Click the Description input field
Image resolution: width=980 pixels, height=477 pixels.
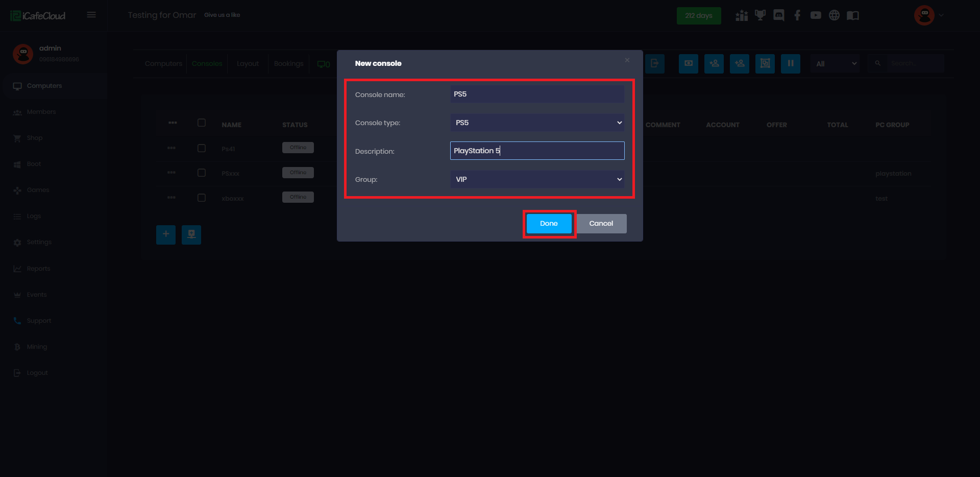pos(537,151)
